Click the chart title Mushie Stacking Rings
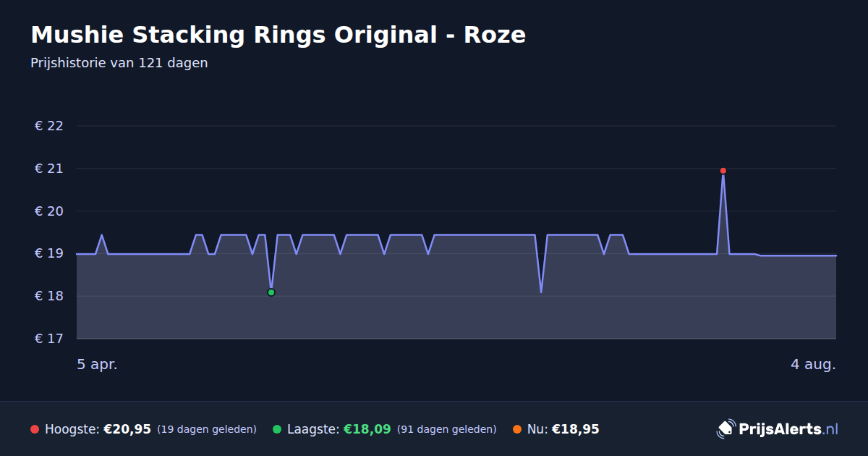Screen dimensions: 868x456 (x=278, y=35)
